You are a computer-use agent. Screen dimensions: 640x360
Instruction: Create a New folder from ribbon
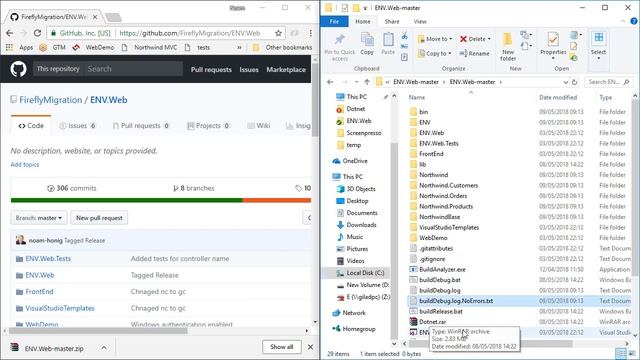508,47
